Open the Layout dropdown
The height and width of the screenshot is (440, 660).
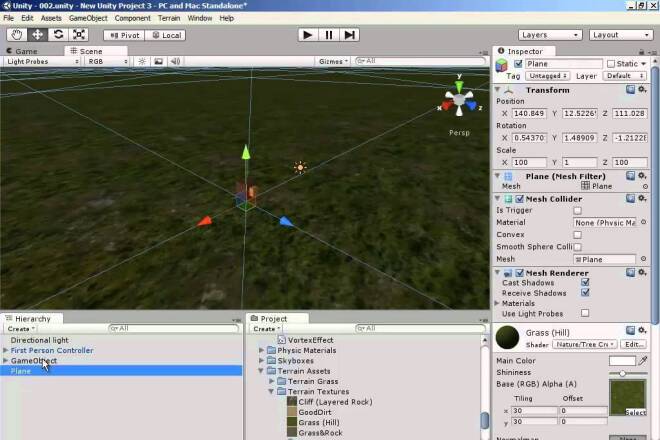[x=621, y=35]
